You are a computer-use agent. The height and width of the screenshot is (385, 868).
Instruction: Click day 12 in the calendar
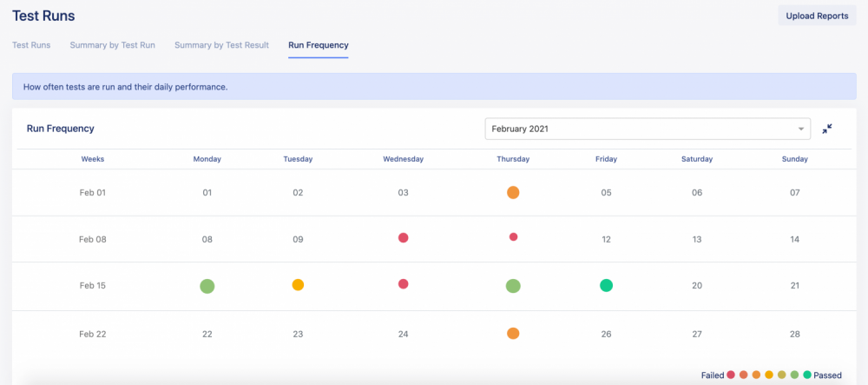pos(606,239)
